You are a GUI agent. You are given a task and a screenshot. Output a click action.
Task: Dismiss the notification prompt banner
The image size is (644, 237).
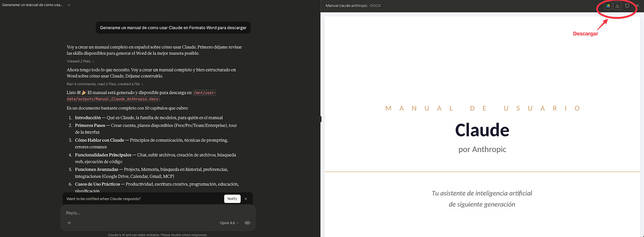[x=246, y=199]
